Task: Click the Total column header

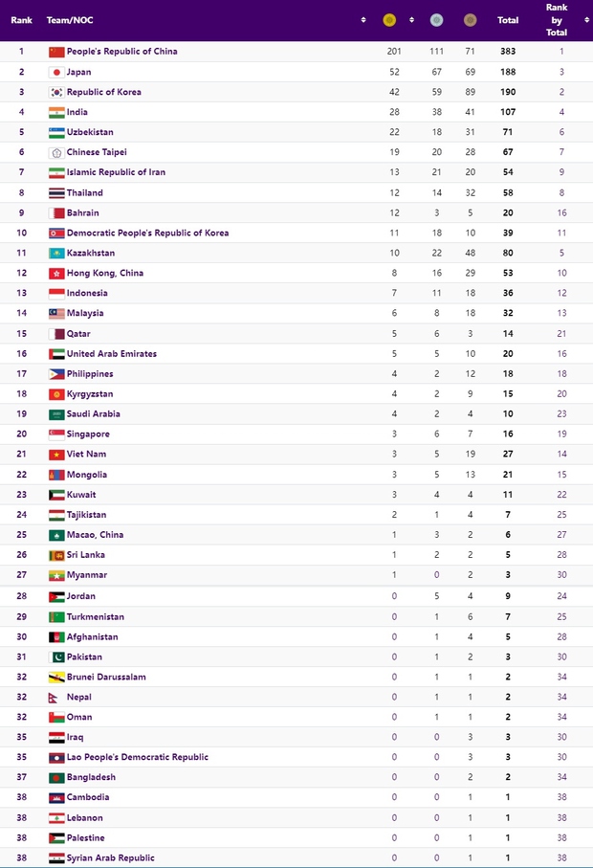Action: 508,19
